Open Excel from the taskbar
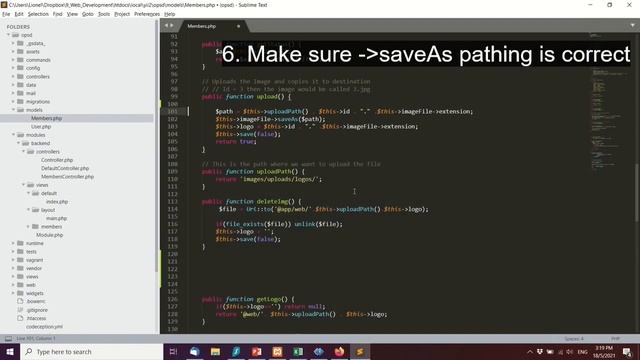Image resolution: width=640 pixels, height=360 pixels. (x=298, y=351)
